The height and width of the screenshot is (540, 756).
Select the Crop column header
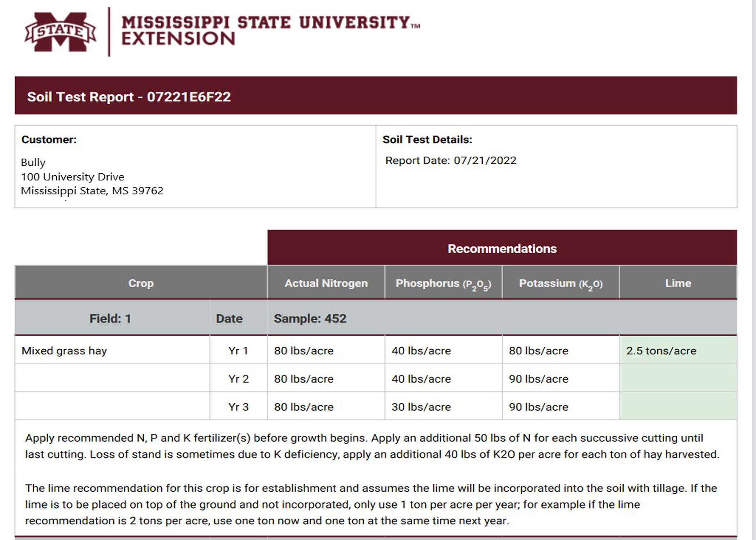tap(141, 283)
